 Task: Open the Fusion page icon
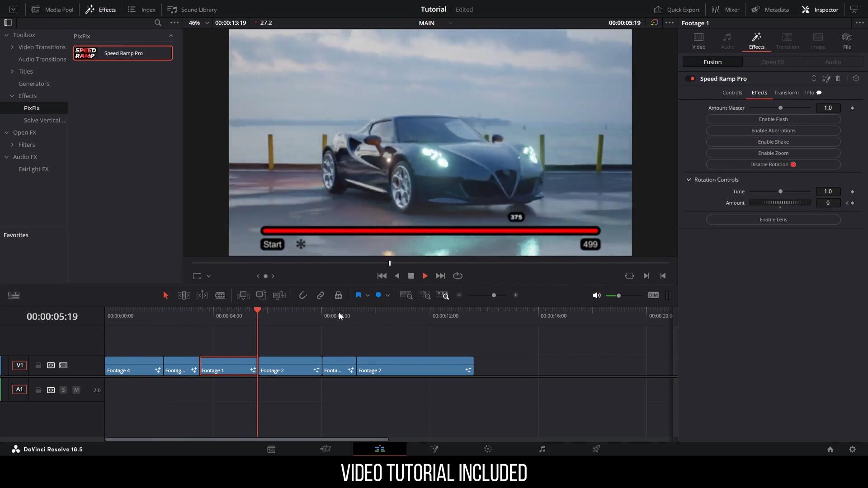coord(434,449)
